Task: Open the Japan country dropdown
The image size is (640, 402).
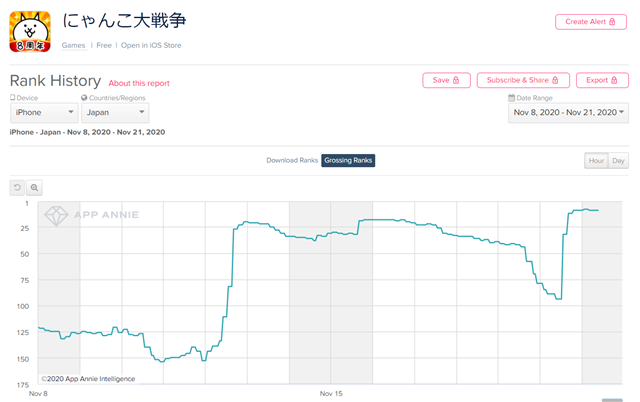Action: tap(115, 113)
